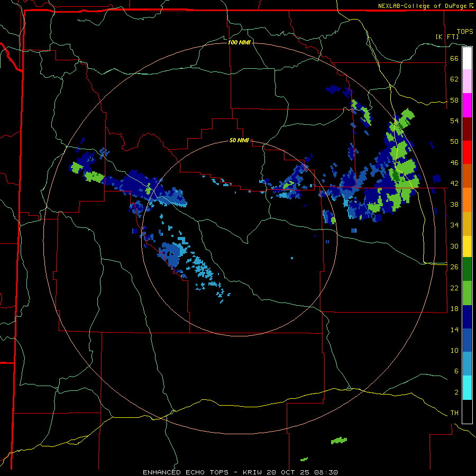Click the 'NEXLAB-College of DuPage' credit text
The width and height of the screenshot is (476, 476).
(422, 6)
